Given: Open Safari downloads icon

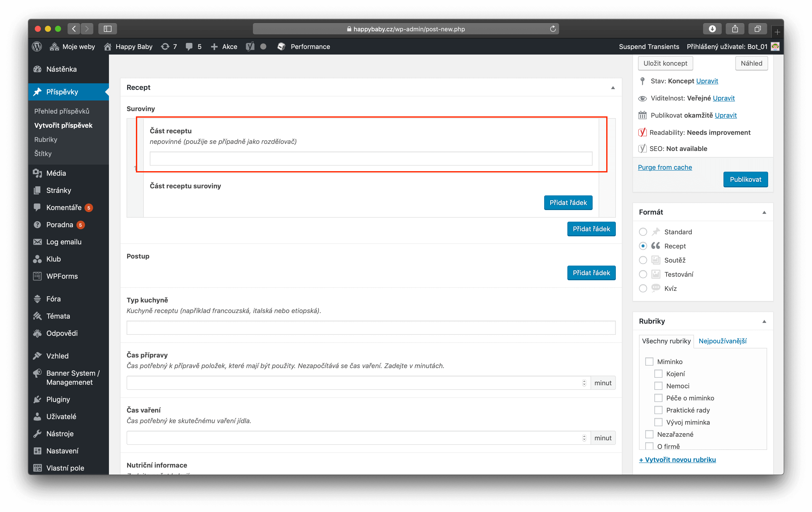Looking at the screenshot, I should tap(712, 29).
